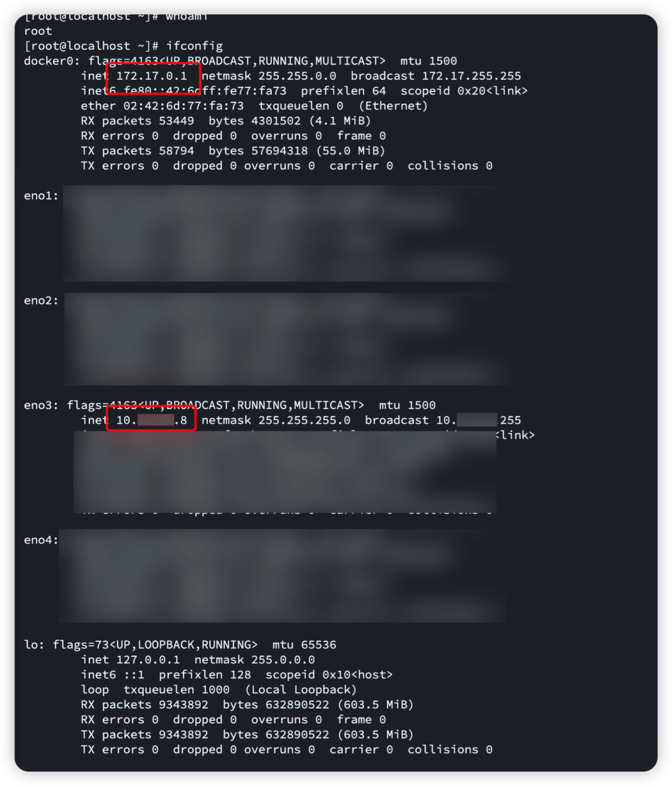The width and height of the screenshot is (672, 786).
Task: Click the eno1 interface label
Action: [x=41, y=196]
